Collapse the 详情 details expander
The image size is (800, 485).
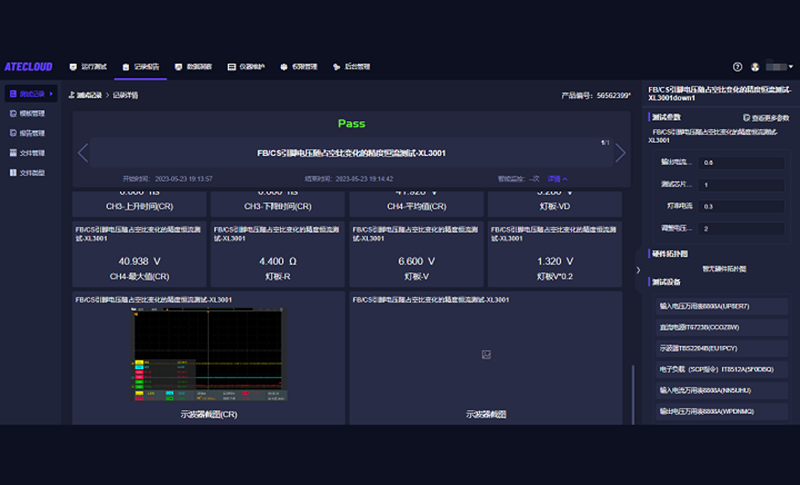pyautogui.click(x=558, y=179)
